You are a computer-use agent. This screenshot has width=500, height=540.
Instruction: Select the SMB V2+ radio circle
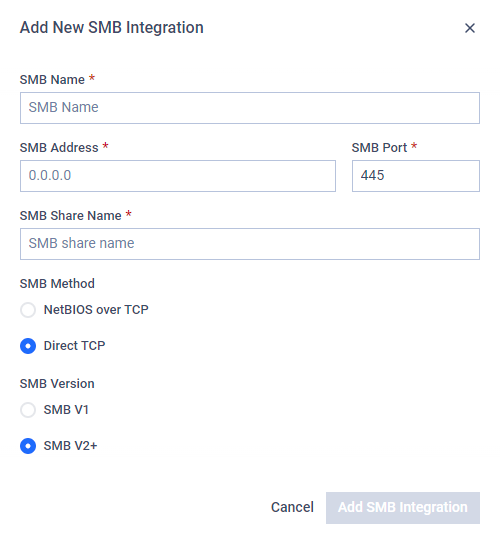point(28,446)
